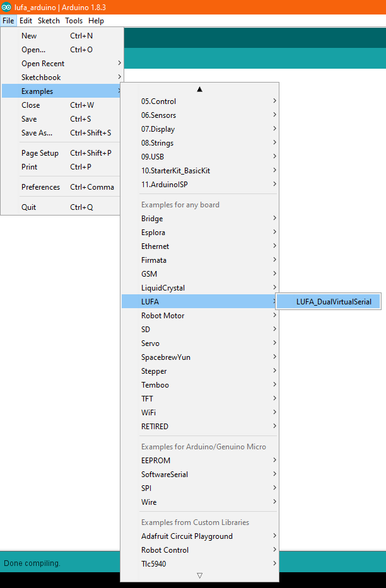Viewport: 386px width, 588px height.
Task: Expand the Robot Motor submenu arrow
Action: coord(274,315)
